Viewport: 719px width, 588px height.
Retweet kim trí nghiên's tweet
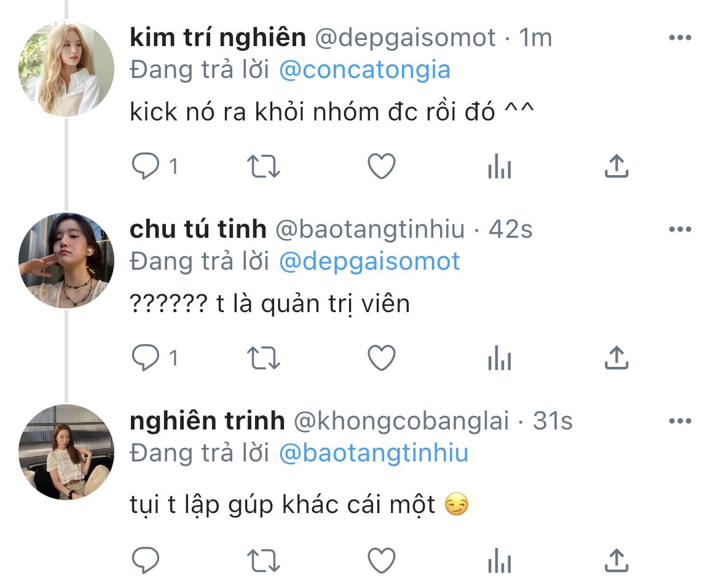point(263,167)
